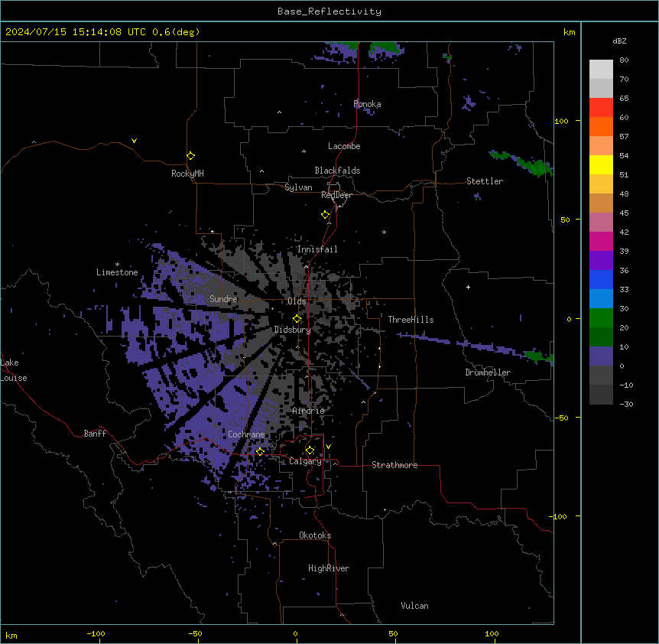
Task: Click the Innisfail town label
Action: coord(317,249)
